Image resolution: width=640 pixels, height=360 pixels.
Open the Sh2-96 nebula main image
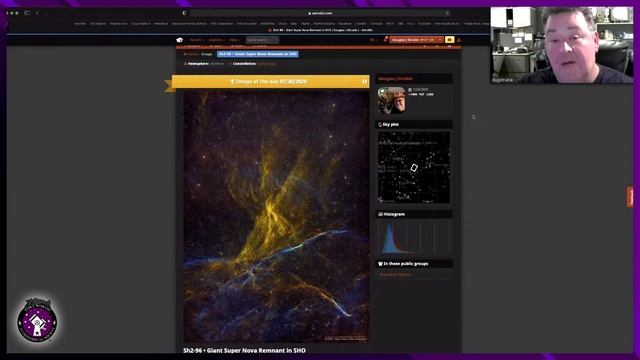[276, 217]
